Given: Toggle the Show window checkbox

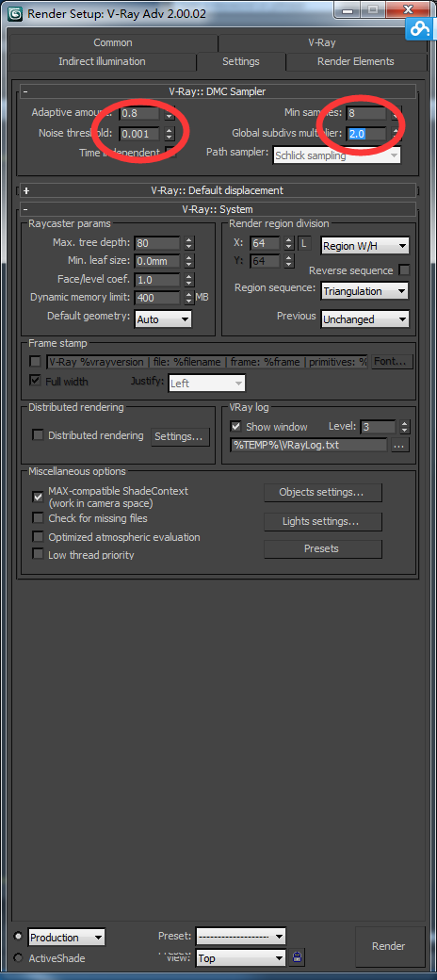Looking at the screenshot, I should tap(236, 427).
